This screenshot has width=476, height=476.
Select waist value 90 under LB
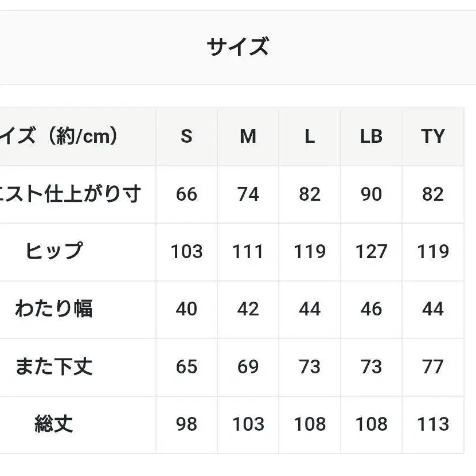point(371,194)
